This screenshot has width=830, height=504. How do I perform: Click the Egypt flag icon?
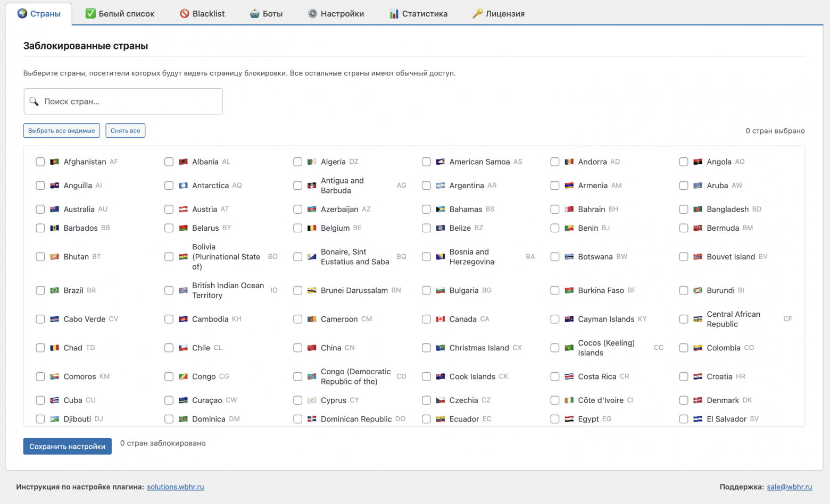coord(569,419)
